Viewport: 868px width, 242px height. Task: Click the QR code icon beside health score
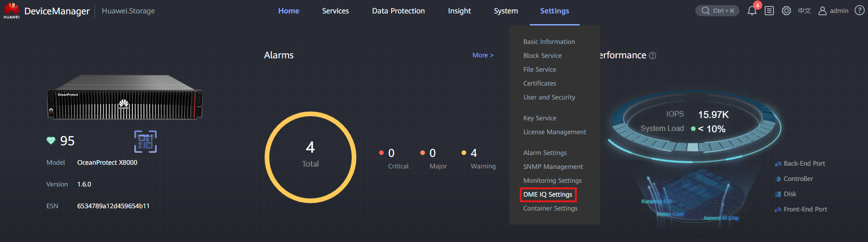pyautogui.click(x=146, y=142)
